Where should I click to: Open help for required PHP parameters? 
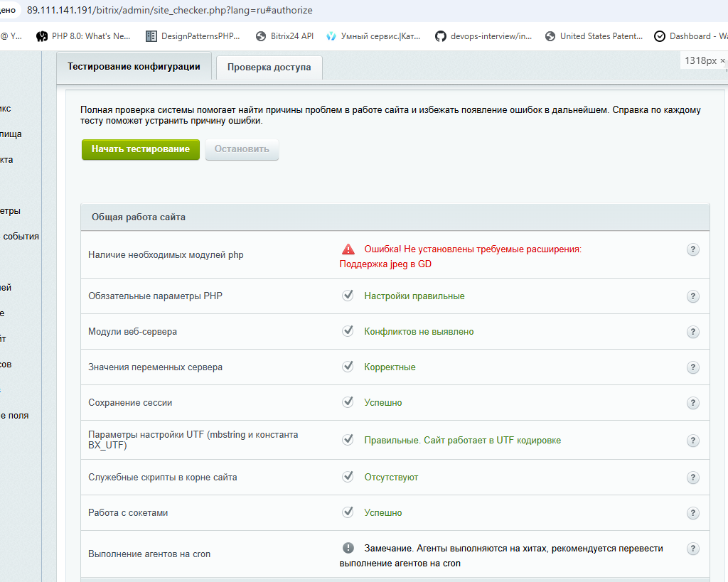692,296
